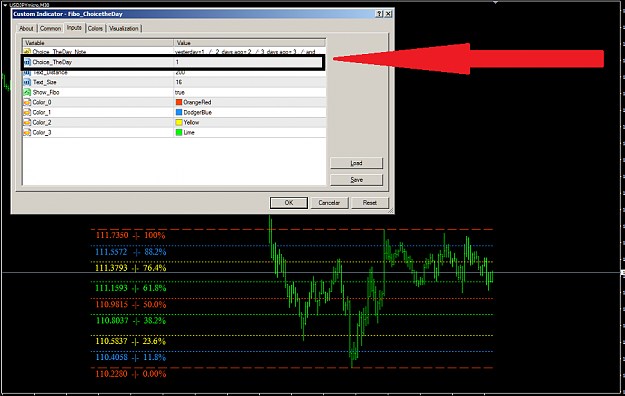
Task: Click the Choice_TheDay_Note variable icon
Action: 27,51
